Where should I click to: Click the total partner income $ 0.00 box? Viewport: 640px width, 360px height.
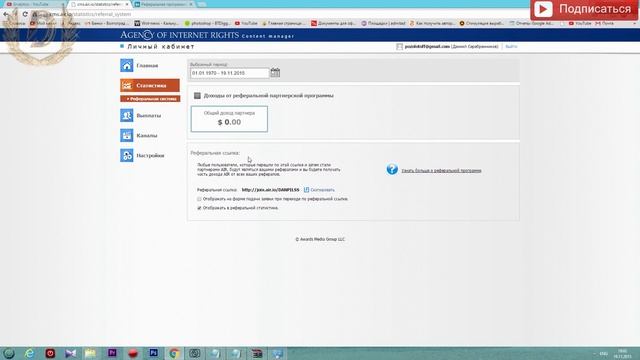coord(229,119)
